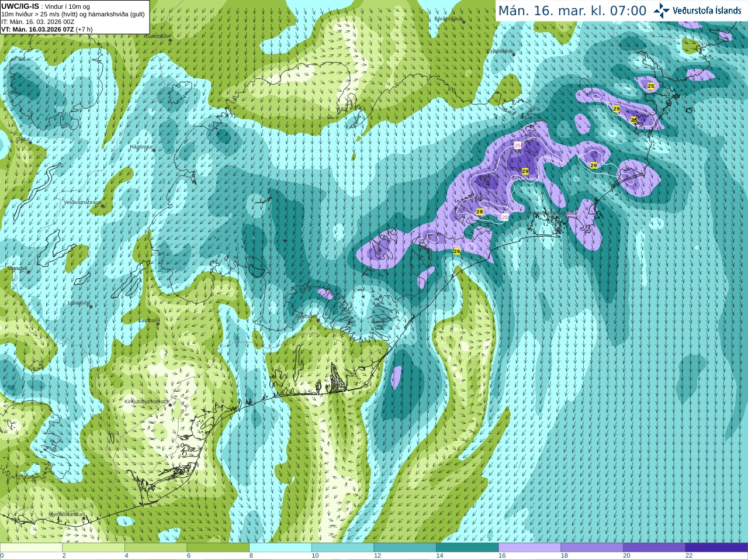Click the UWC/IG-IS model title
The height and width of the screenshot is (560, 748).
[x=20, y=6]
